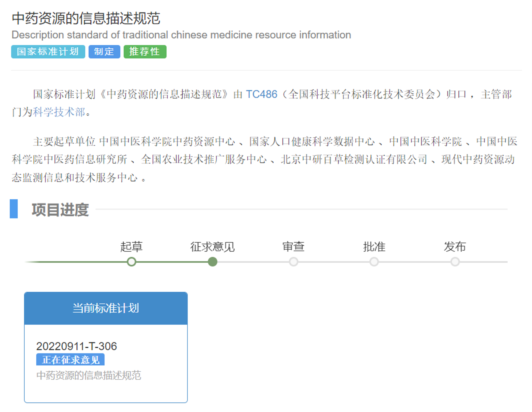Open the TC486 committee link

point(261,94)
